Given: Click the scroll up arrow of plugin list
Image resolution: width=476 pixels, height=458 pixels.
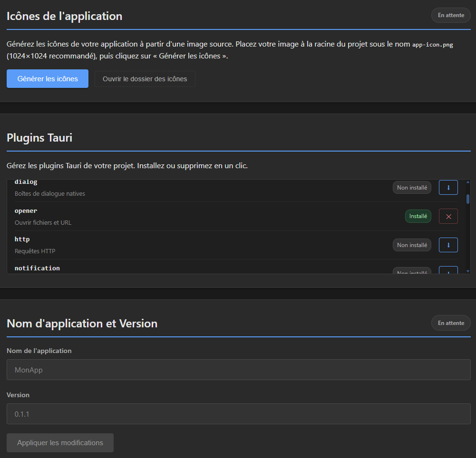Looking at the screenshot, I should [x=468, y=182].
